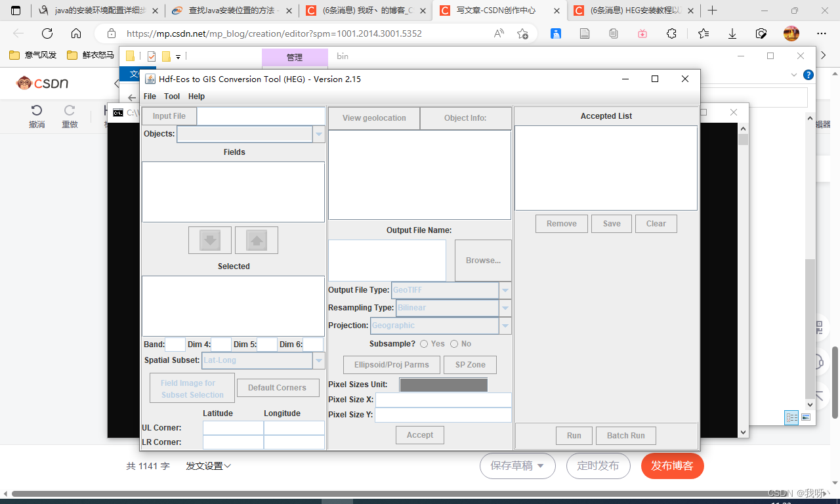Select No for Subsample option

pos(453,343)
